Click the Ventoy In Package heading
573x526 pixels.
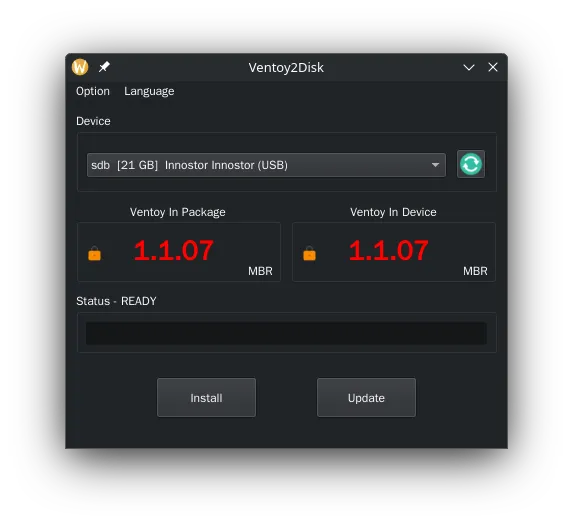tap(178, 212)
